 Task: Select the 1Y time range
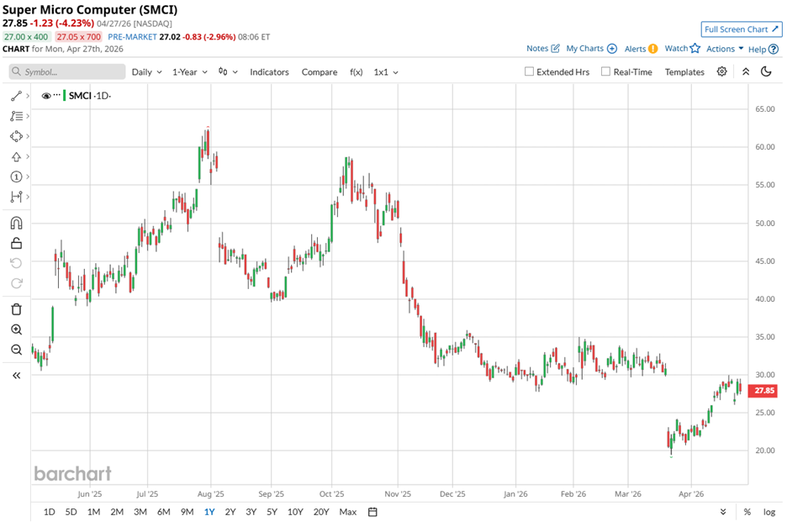click(209, 512)
